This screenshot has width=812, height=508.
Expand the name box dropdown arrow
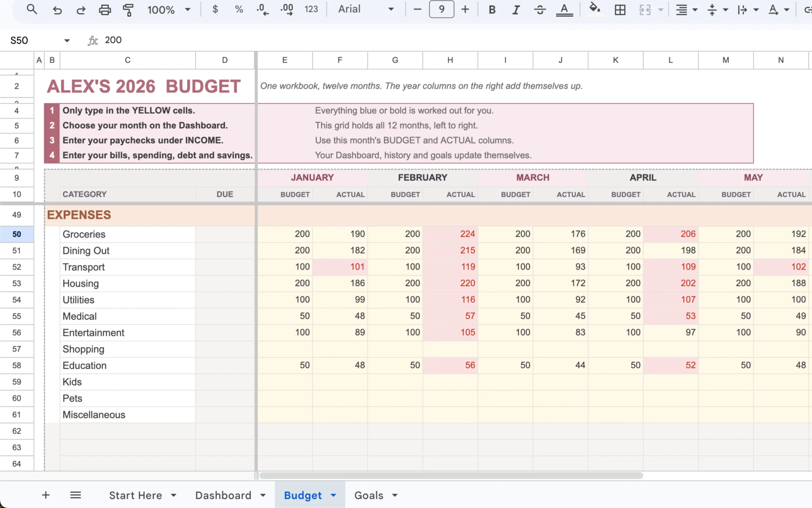click(67, 41)
